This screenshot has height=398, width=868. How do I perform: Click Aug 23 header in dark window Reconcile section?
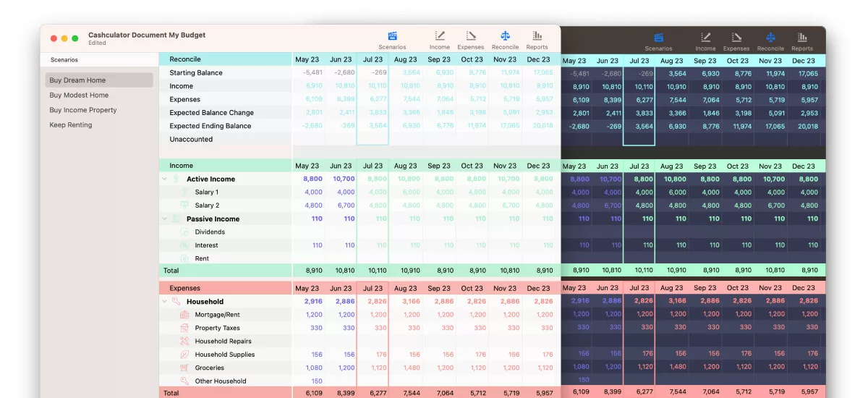click(x=671, y=61)
